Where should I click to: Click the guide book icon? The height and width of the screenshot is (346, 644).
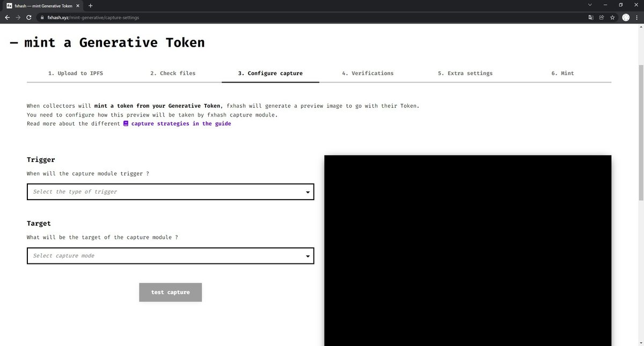pos(126,123)
